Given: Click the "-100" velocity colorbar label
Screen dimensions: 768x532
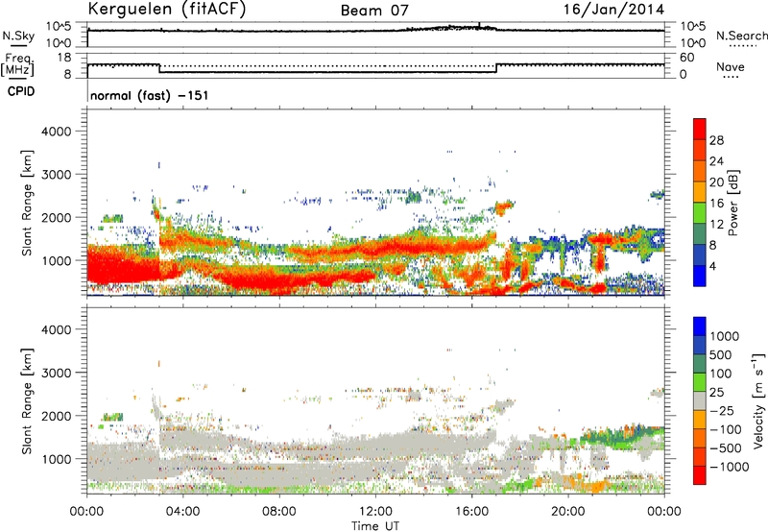Looking at the screenshot, I should tap(727, 429).
